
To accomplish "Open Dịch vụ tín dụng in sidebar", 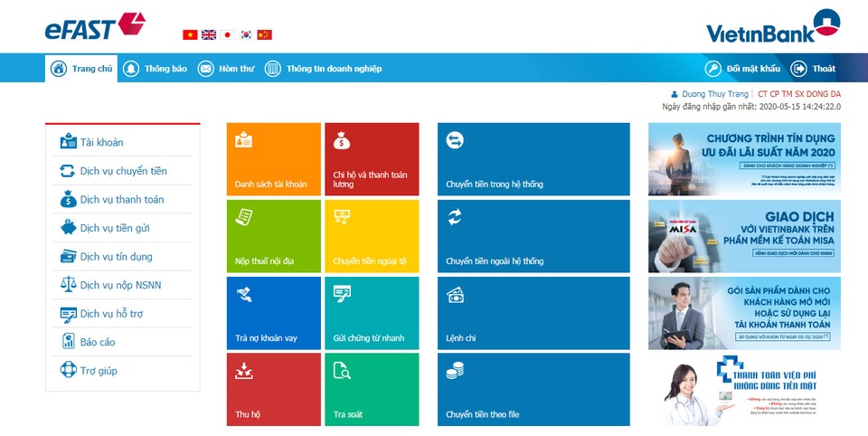I will point(123,257).
